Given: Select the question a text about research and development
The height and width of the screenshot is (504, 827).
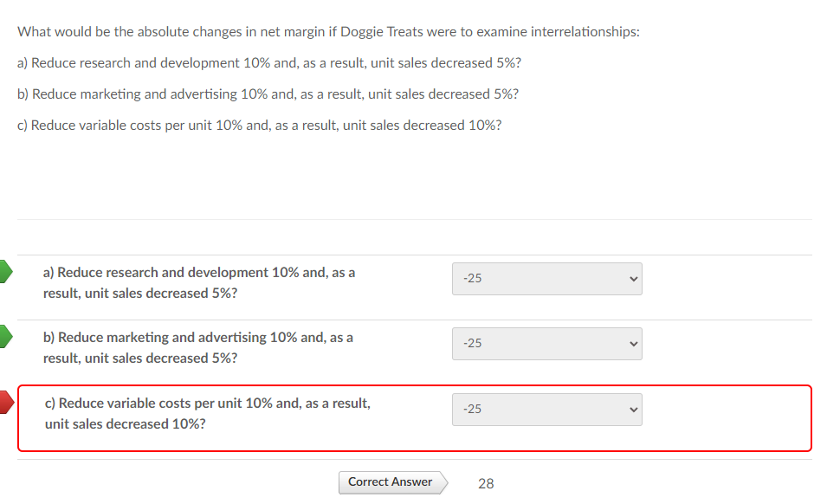Looking at the screenshot, I should point(199,281).
